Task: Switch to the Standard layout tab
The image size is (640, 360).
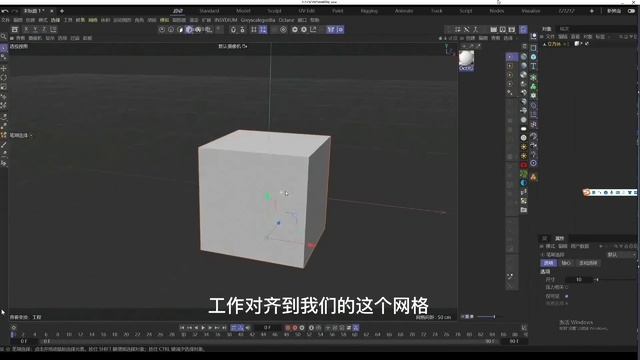Action: (x=209, y=11)
